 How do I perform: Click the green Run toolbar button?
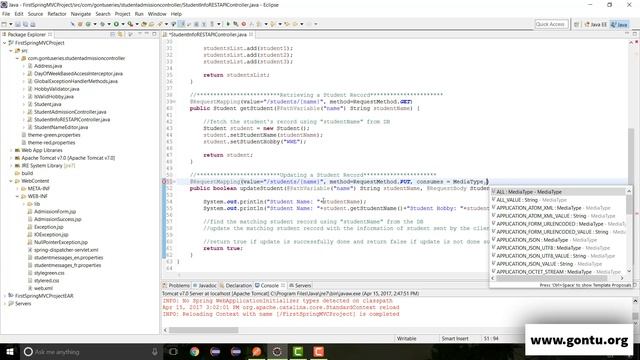coord(116,24)
